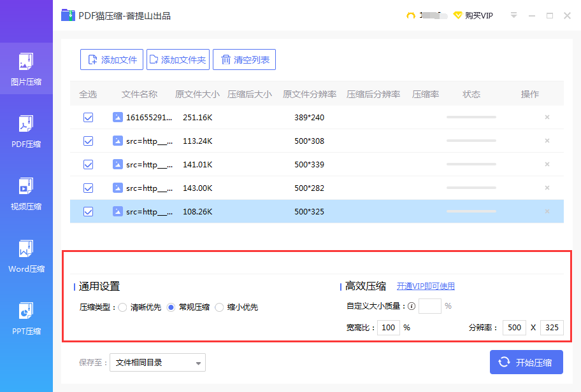
Task: Open the title bar dropdown menu icon
Action: pos(513,15)
